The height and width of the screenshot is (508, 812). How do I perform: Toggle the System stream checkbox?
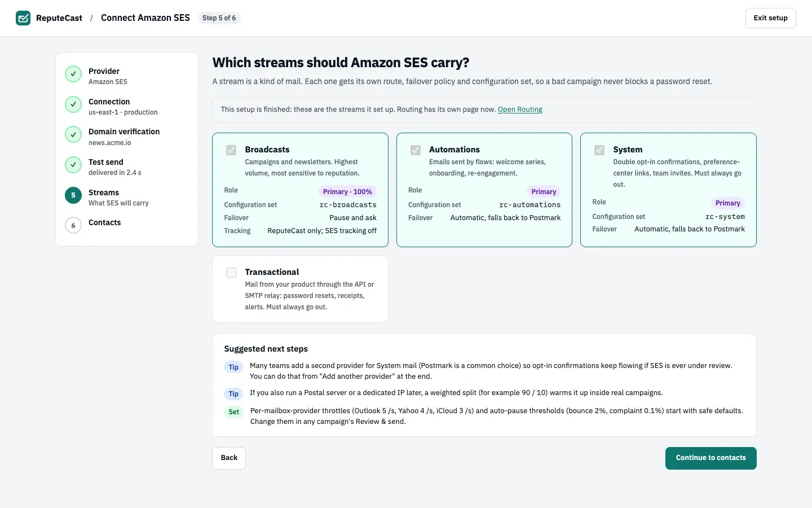click(599, 150)
